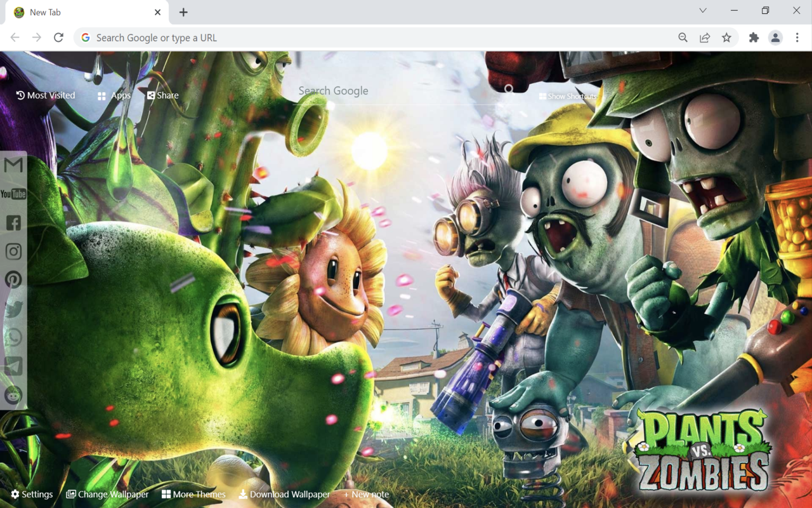Open the Chrome profile avatar
The image size is (812, 508).
click(x=775, y=37)
